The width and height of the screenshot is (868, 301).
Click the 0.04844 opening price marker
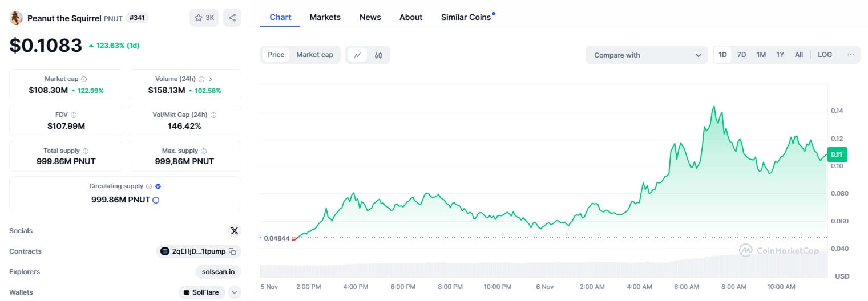(x=276, y=238)
